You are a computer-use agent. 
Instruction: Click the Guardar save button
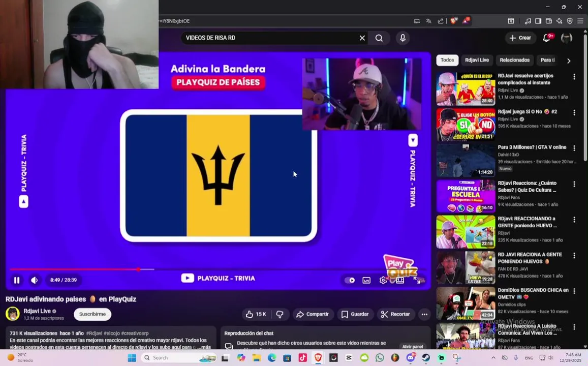pos(355,314)
